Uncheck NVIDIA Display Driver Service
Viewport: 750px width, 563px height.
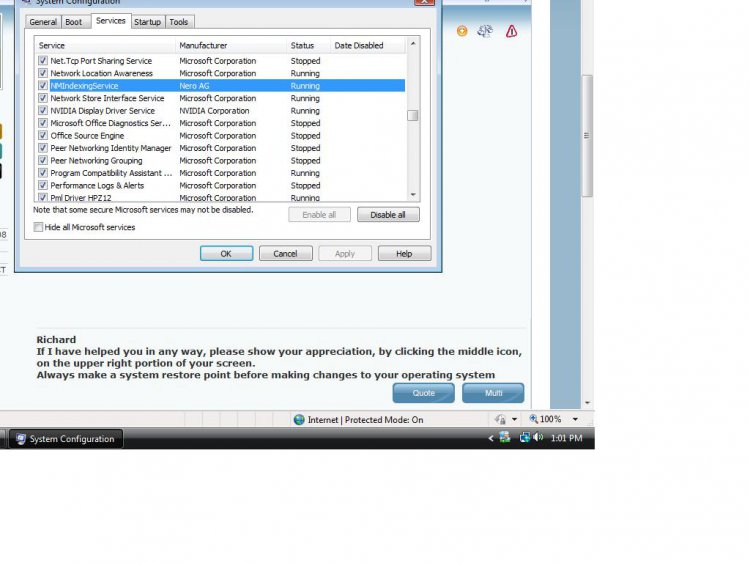(43, 110)
